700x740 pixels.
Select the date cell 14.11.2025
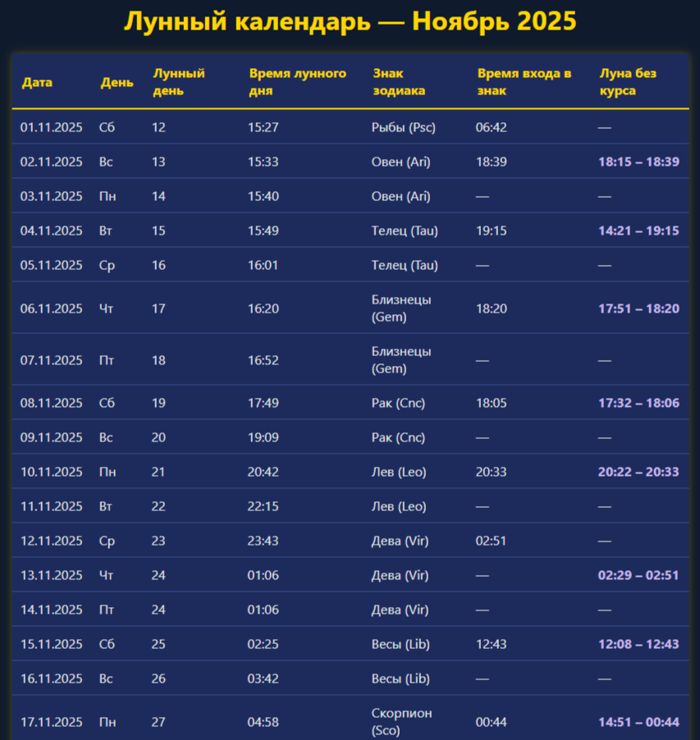click(x=52, y=610)
